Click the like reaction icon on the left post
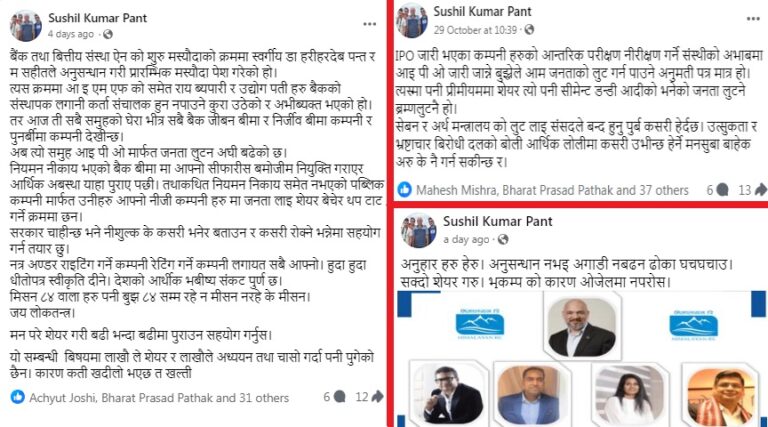 pos(18,397)
